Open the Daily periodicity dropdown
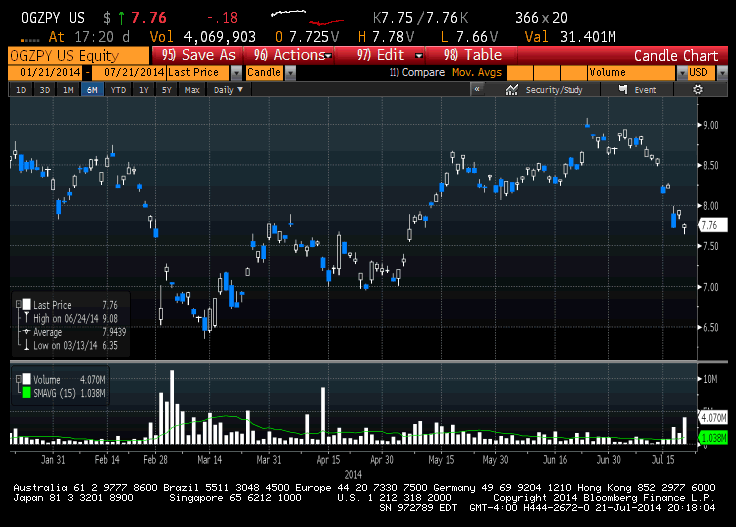 228,90
